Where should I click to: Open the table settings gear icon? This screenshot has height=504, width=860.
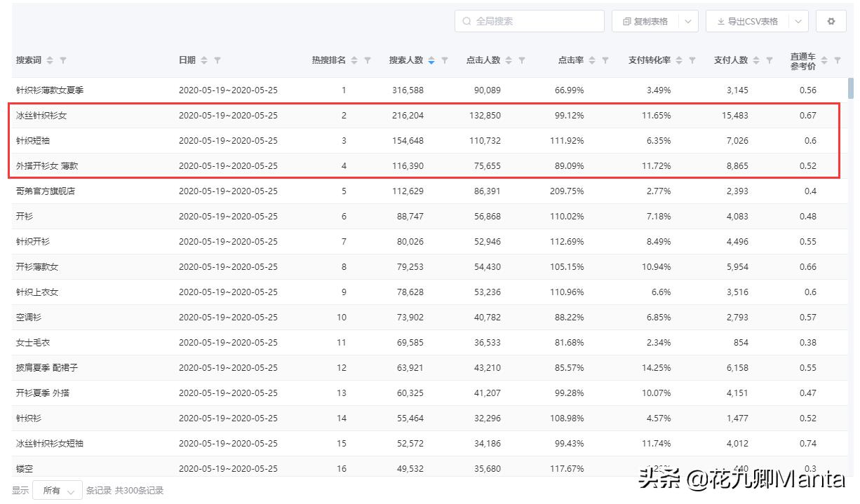[831, 21]
